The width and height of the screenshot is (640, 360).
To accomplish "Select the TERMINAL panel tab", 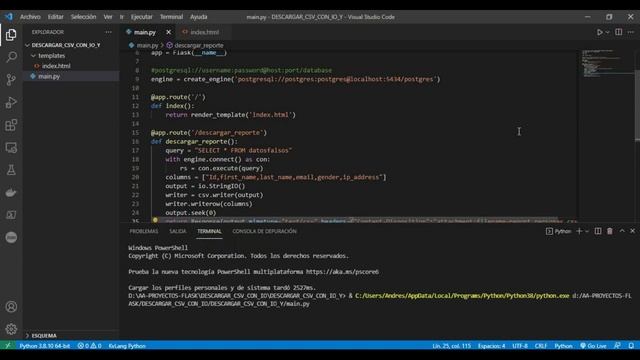I will [209, 231].
